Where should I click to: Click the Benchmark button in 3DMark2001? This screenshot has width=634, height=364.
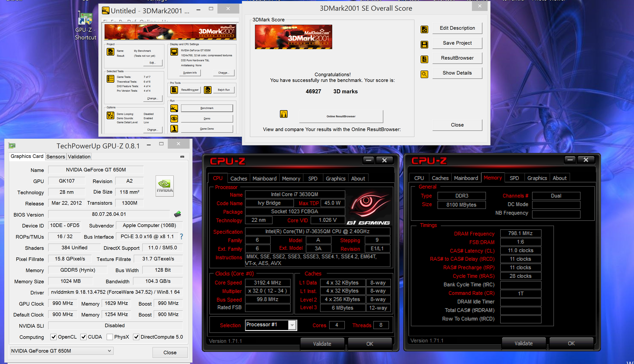(x=207, y=108)
